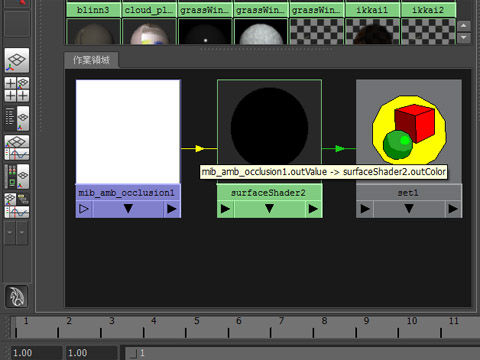Expand down arrow on surfaceShader2 node
The width and height of the screenshot is (480, 360).
click(x=269, y=209)
